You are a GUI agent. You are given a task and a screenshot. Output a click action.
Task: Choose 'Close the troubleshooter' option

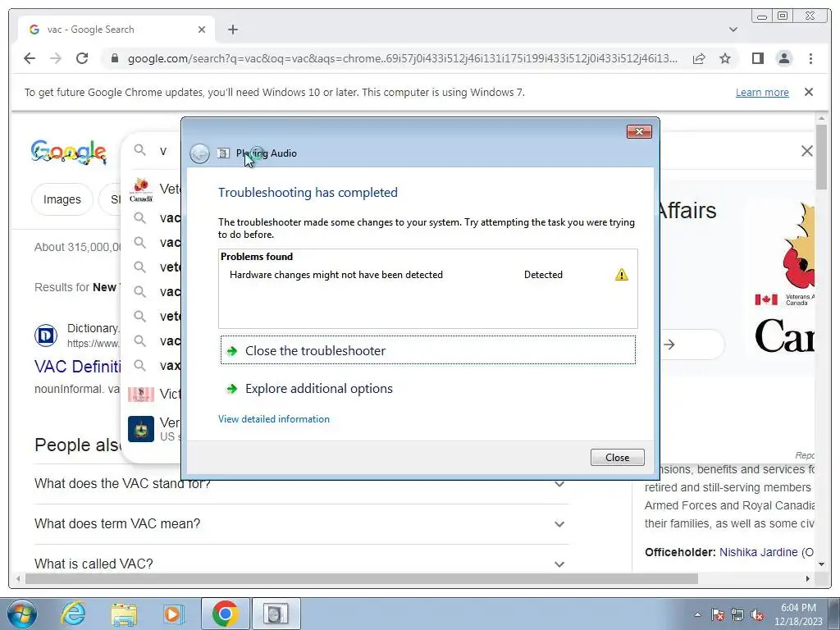(428, 350)
